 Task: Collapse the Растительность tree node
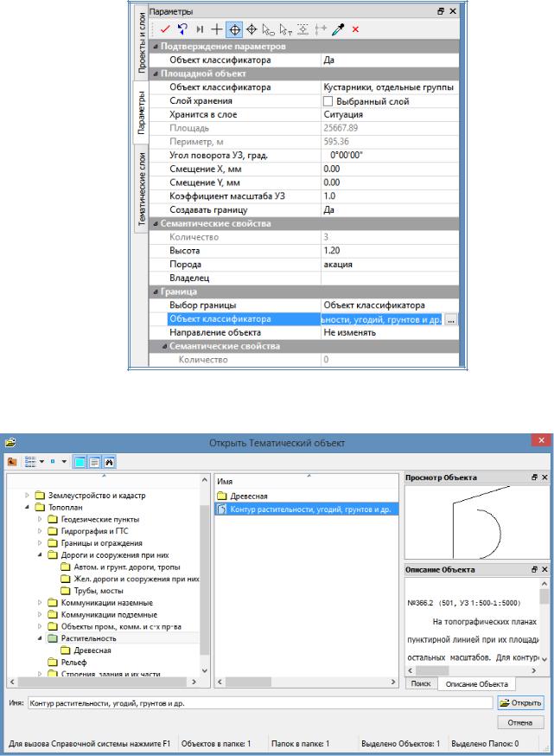(40, 638)
